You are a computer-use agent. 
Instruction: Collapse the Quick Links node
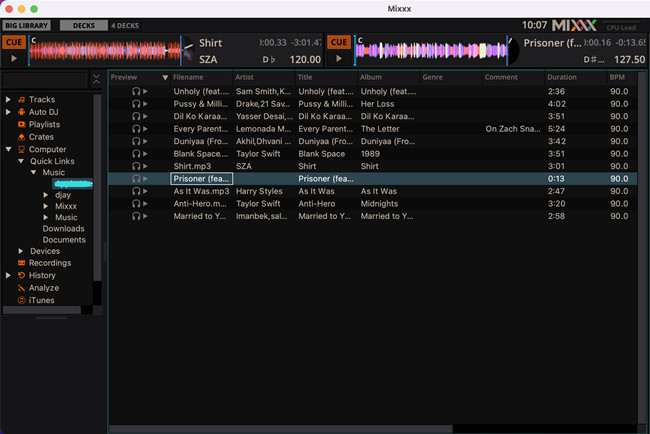[x=21, y=161]
